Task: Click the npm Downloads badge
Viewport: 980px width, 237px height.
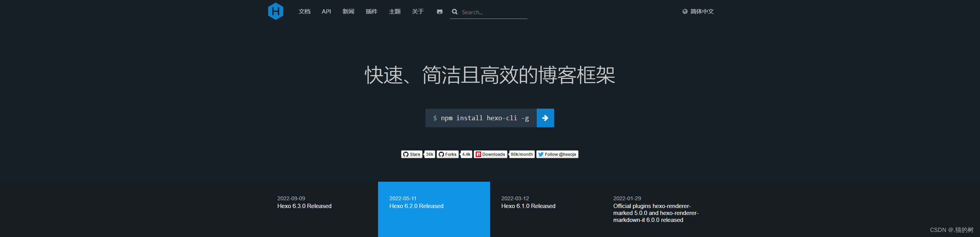Action: 490,154
